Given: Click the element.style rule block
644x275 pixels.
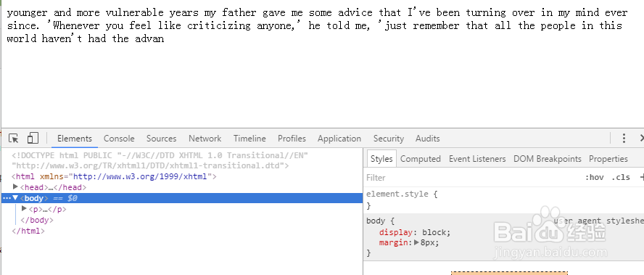Looking at the screenshot, I should [503, 200].
